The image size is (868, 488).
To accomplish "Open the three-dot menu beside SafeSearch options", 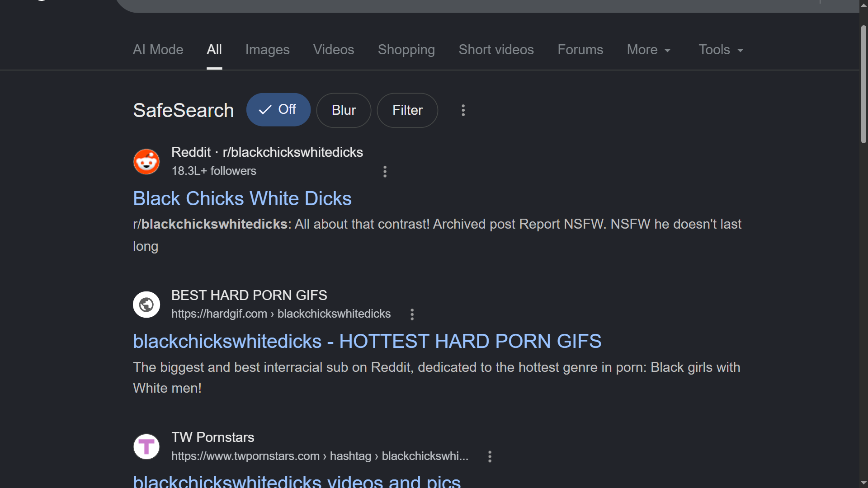I will click(x=463, y=110).
